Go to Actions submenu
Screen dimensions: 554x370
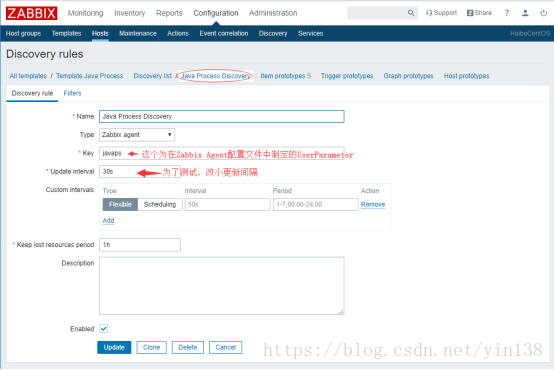[x=178, y=33]
